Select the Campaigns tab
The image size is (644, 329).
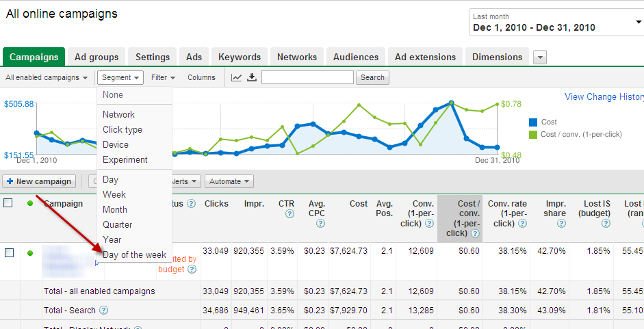point(34,57)
